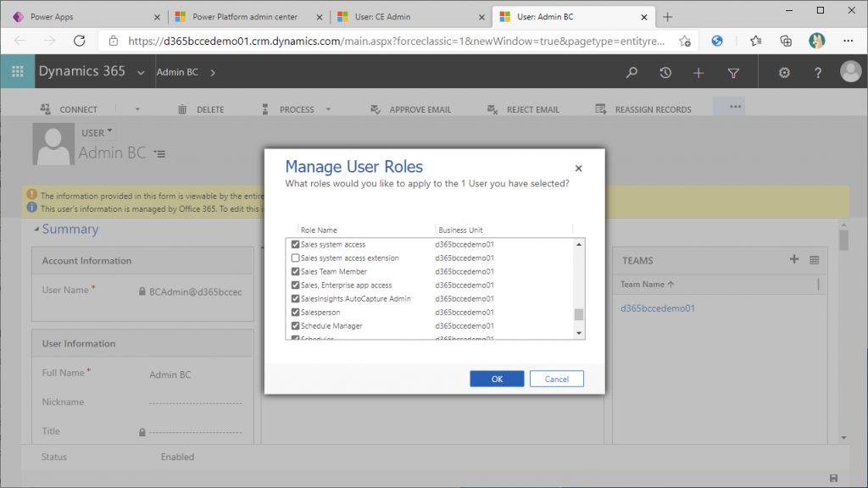
Task: Click the plus icon for quick create
Action: tap(698, 73)
